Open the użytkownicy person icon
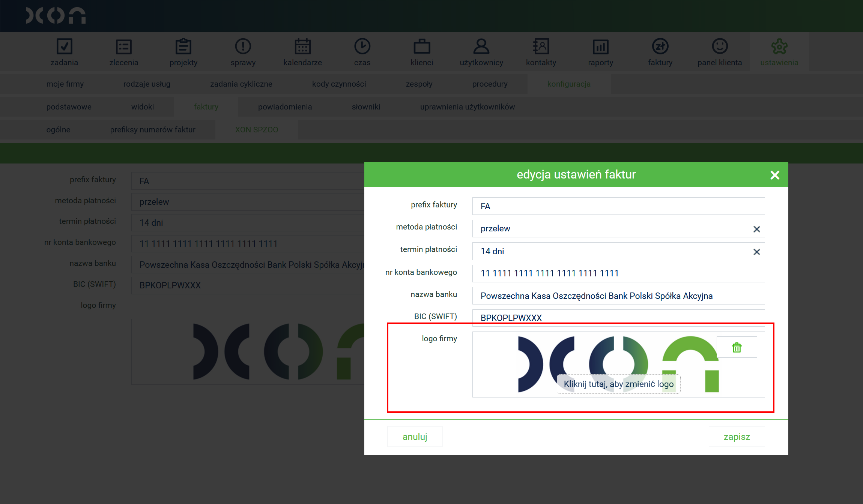The image size is (863, 504). tap(481, 46)
